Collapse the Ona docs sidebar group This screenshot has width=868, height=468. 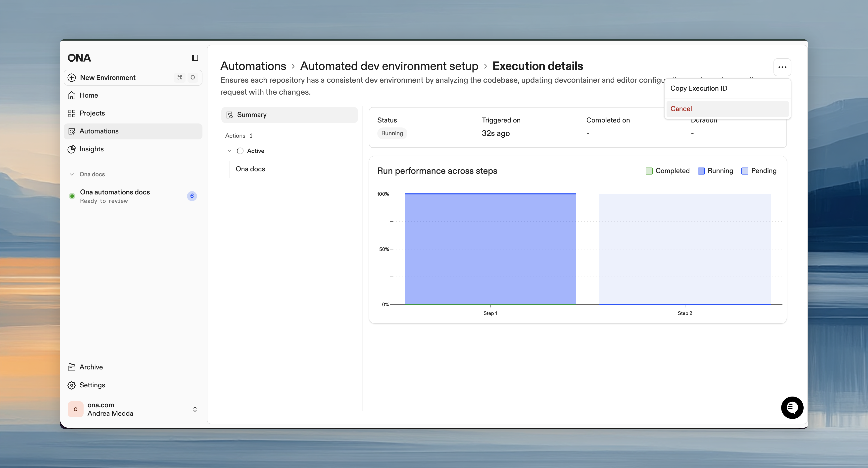pos(71,174)
